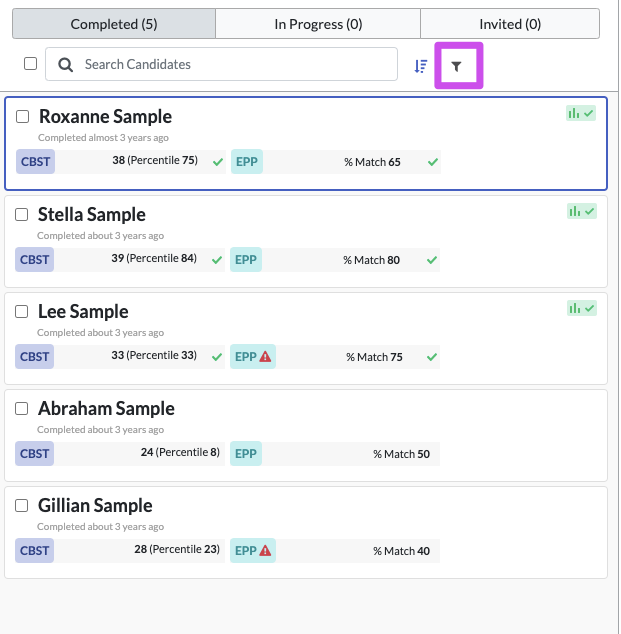The height and width of the screenshot is (634, 621).
Task: Open the Invited (0) tab
Action: (x=510, y=24)
